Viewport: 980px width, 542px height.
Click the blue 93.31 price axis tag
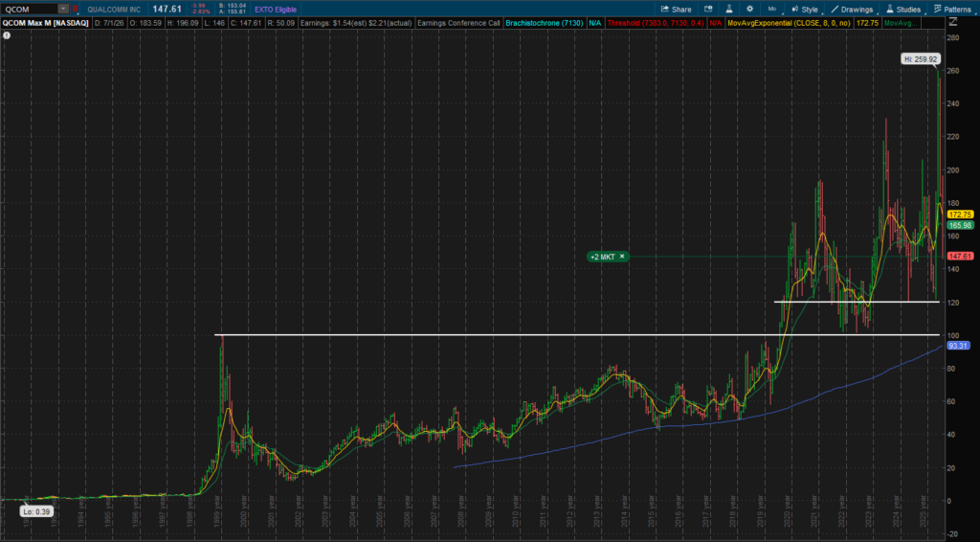coord(958,346)
